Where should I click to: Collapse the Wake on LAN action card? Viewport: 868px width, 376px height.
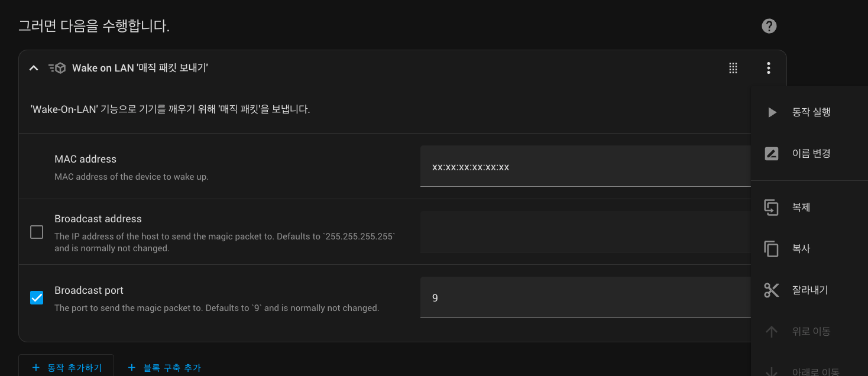click(x=34, y=68)
